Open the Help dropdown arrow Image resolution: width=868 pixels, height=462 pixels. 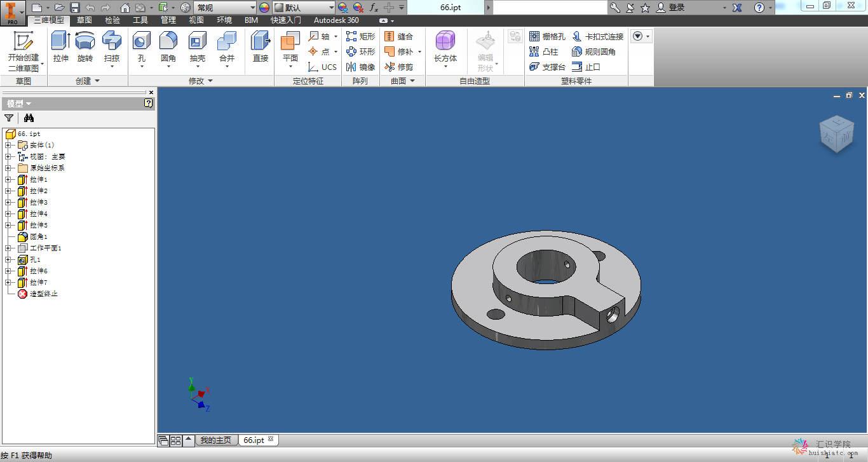tap(771, 8)
